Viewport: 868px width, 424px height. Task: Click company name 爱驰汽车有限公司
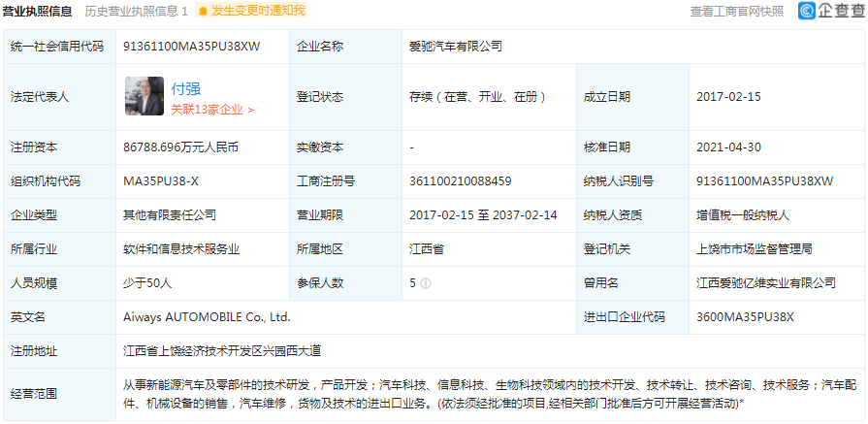[456, 47]
